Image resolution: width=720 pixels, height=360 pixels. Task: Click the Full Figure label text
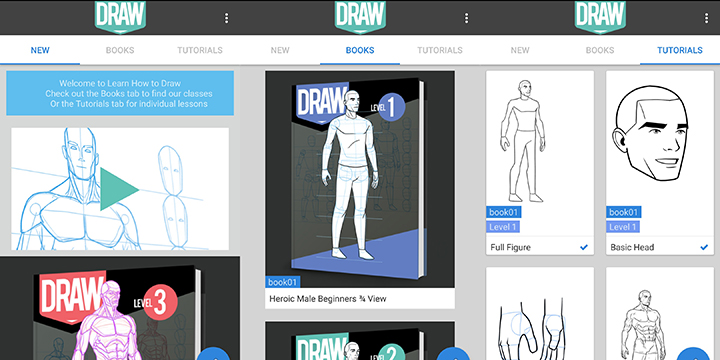click(510, 247)
